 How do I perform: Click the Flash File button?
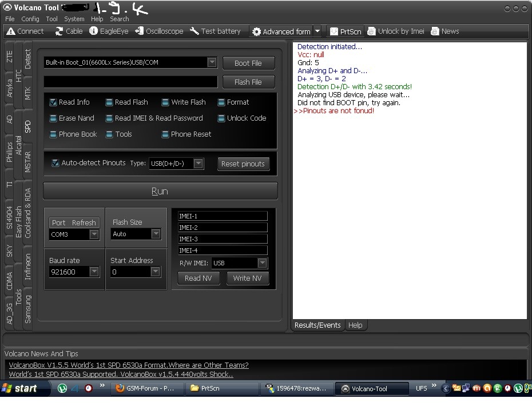click(x=248, y=82)
